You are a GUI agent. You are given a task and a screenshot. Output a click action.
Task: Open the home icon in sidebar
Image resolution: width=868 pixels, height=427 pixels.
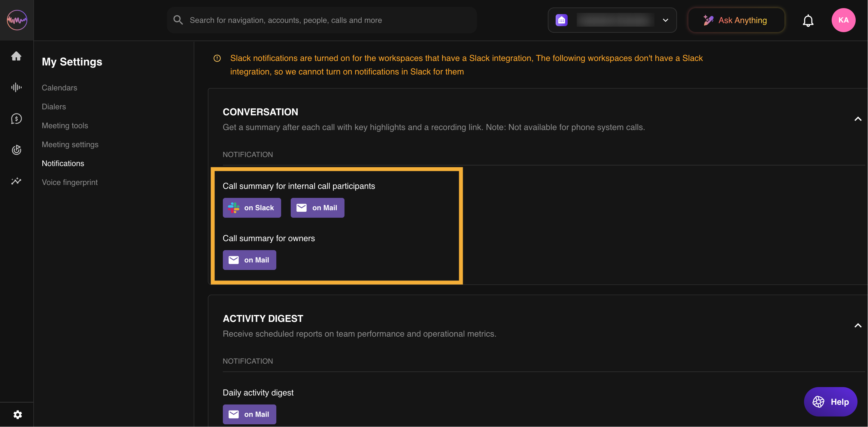point(16,56)
